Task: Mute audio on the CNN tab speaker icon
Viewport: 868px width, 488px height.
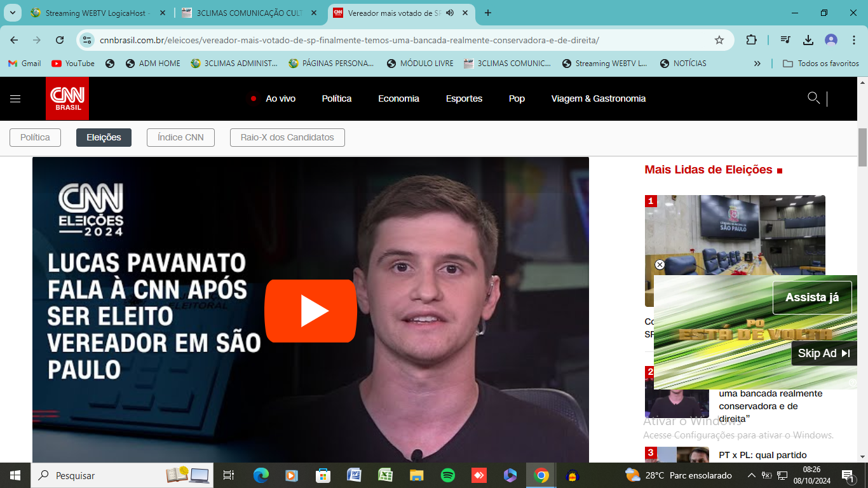Action: tap(450, 13)
